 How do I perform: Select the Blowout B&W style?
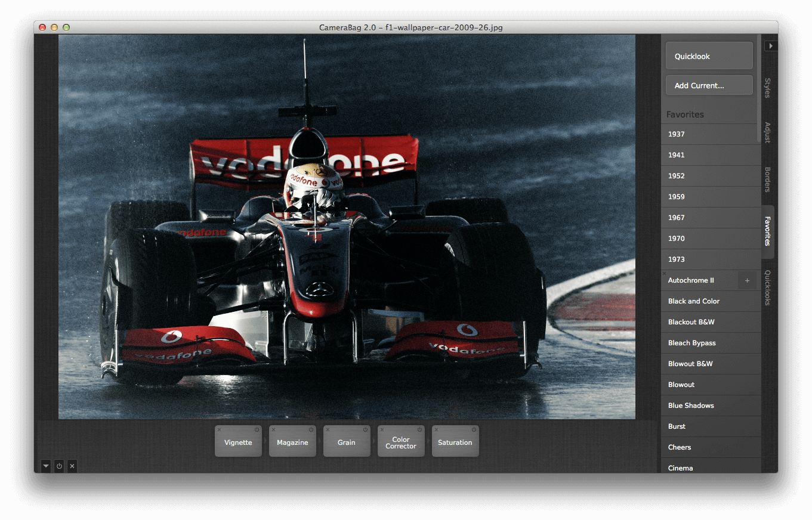tap(711, 364)
